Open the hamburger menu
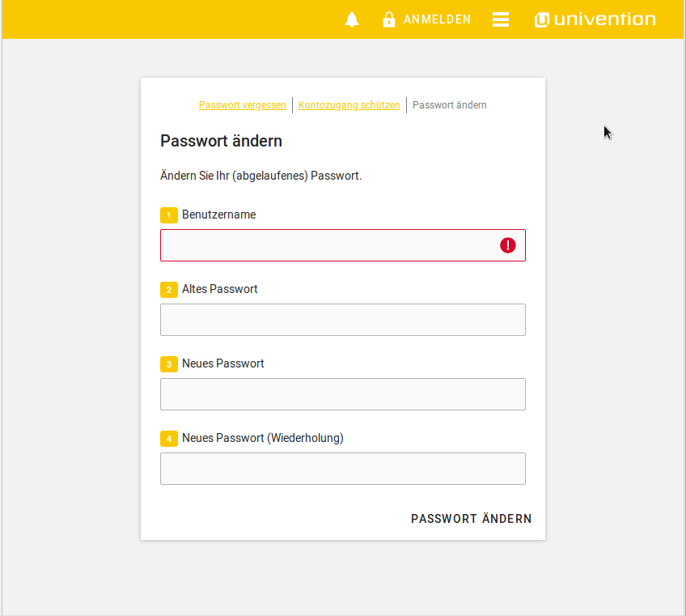This screenshot has width=686, height=616. point(501,19)
